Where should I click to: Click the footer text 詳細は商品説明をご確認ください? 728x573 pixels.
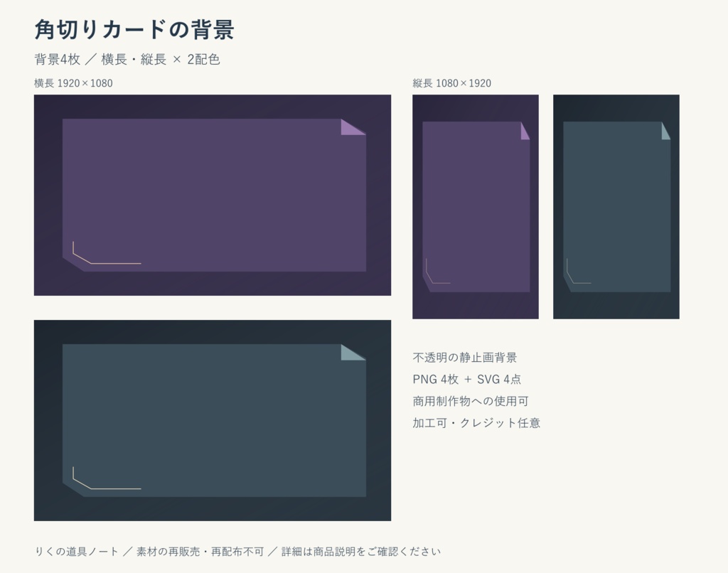(361, 552)
